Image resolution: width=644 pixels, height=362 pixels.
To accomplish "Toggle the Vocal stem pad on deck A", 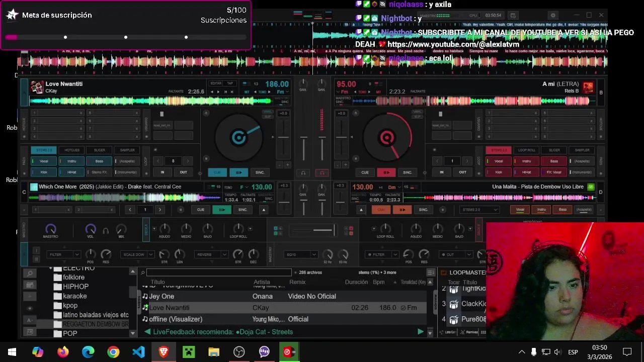I will click(x=44, y=161).
